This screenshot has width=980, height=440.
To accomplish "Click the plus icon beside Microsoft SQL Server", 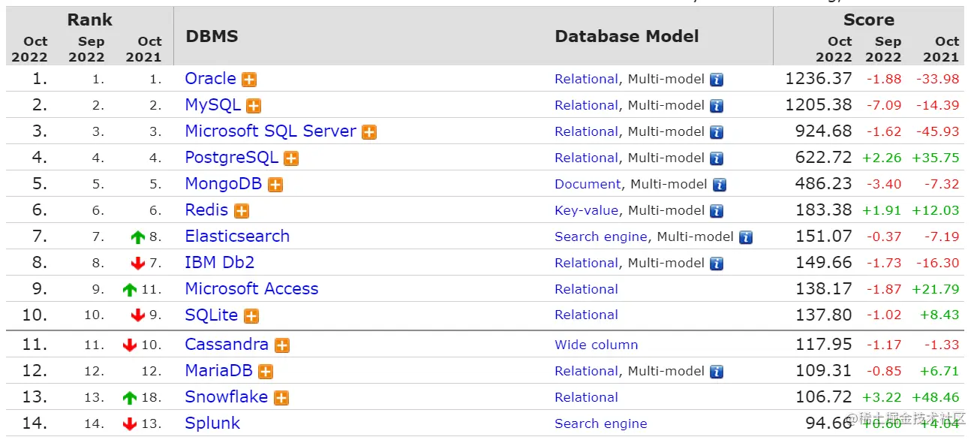I will tap(369, 132).
